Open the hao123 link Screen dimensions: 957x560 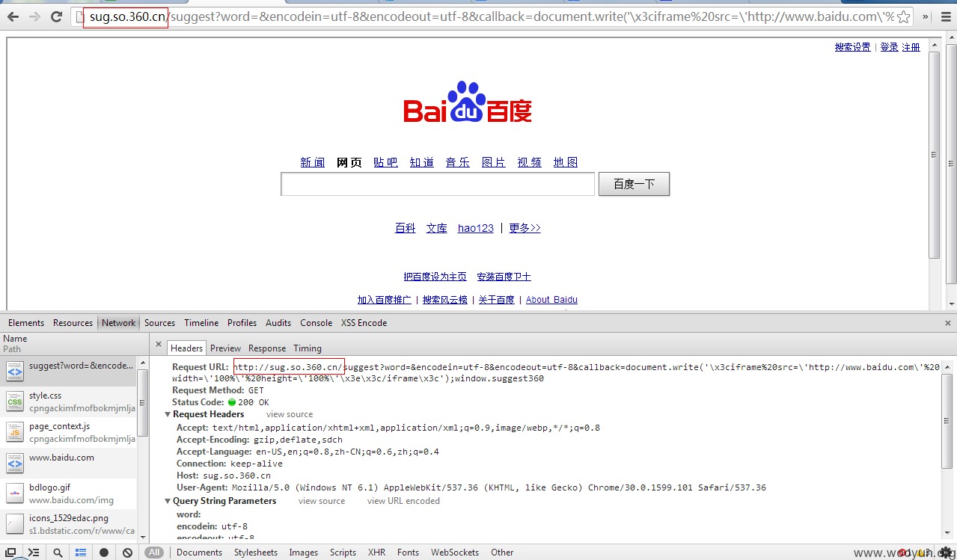476,228
